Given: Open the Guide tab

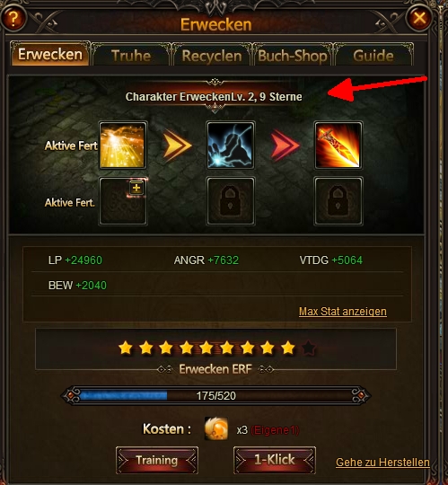Looking at the screenshot, I should click(x=373, y=56).
